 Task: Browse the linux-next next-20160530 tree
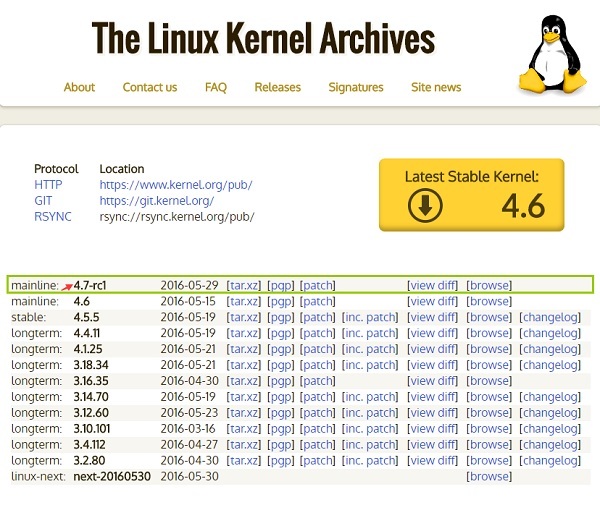(489, 476)
